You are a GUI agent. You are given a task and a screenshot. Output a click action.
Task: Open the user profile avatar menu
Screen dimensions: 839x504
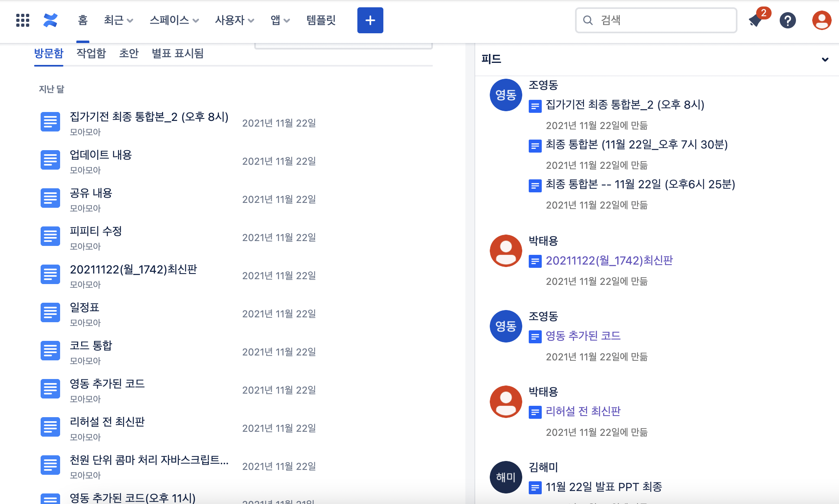coord(822,20)
